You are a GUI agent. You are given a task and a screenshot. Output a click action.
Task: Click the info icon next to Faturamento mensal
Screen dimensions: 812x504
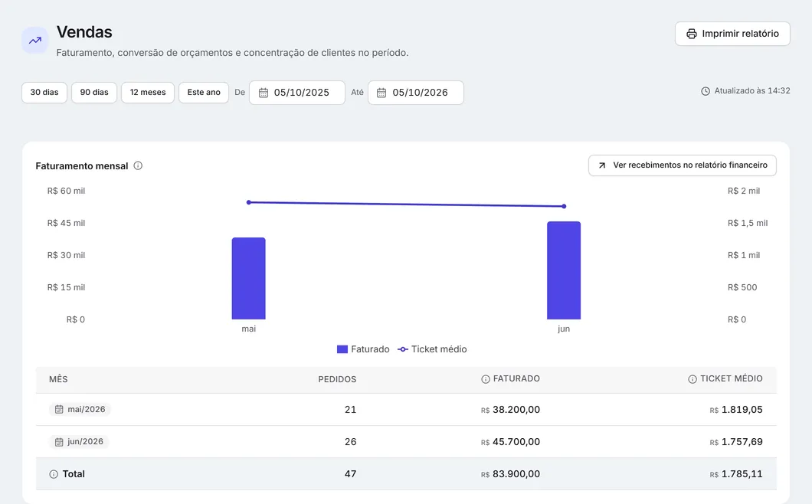(138, 165)
